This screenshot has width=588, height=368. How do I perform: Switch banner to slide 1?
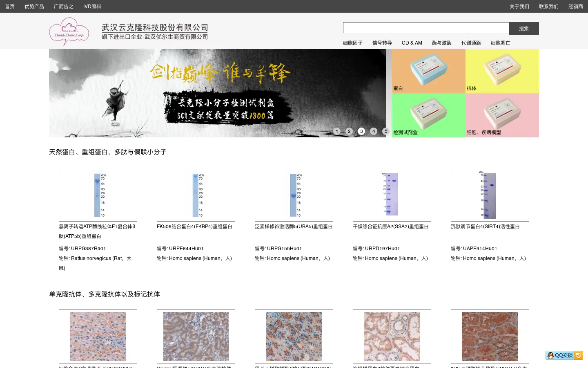(337, 131)
